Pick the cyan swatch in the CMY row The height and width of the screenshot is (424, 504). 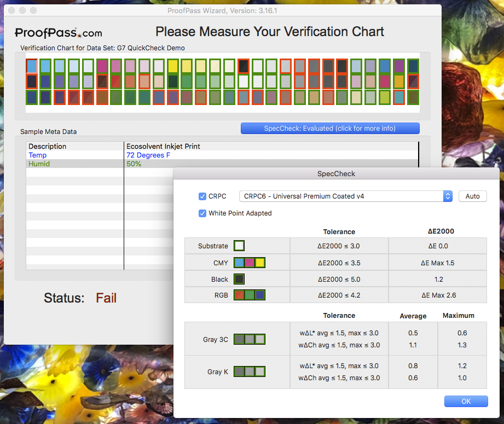coord(239,263)
